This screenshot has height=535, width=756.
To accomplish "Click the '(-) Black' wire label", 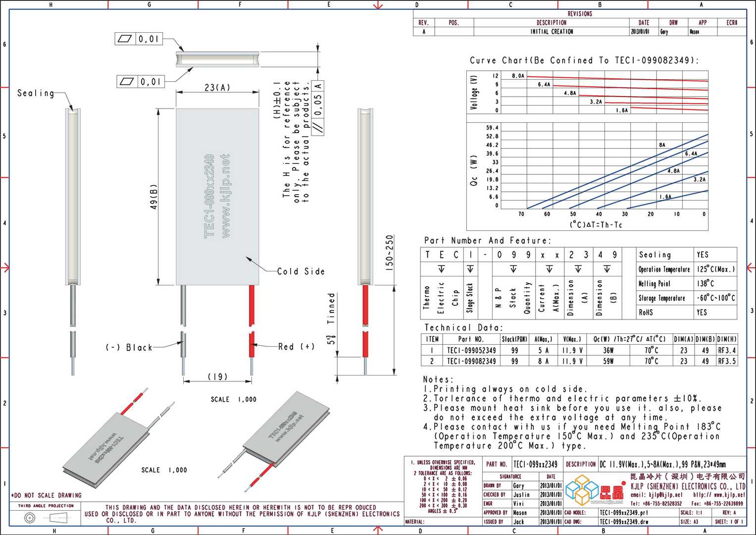I will (129, 347).
